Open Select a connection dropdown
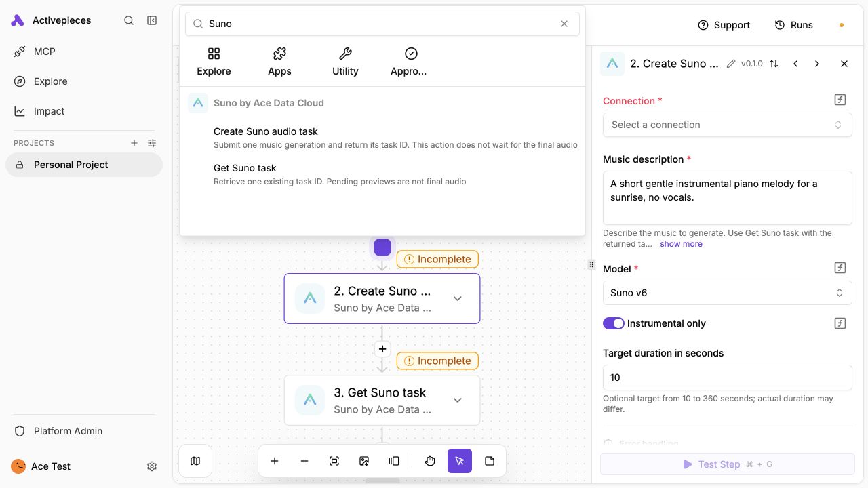The height and width of the screenshot is (488, 868). pos(727,125)
